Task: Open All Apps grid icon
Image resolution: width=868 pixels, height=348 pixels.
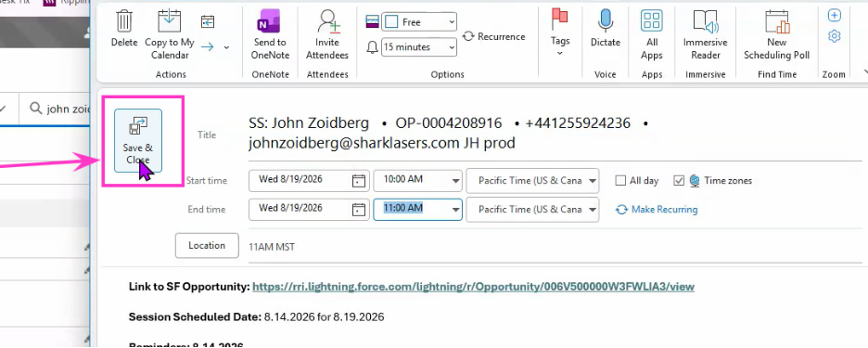Action: pos(652,21)
